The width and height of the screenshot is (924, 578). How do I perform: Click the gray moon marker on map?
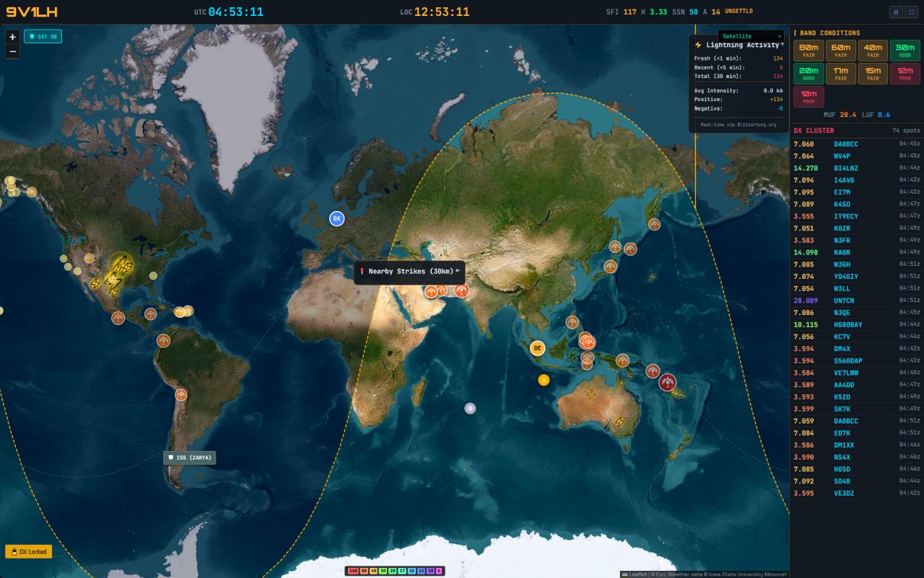pos(470,408)
